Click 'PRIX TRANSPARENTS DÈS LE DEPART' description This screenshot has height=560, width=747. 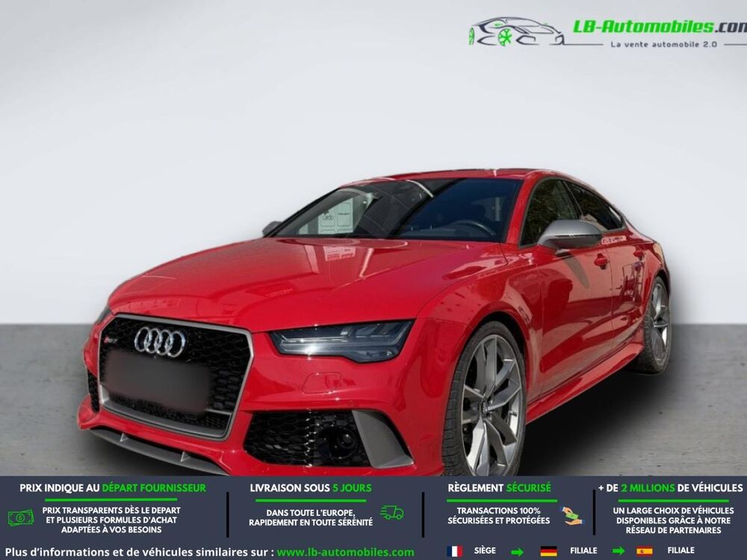[111, 520]
